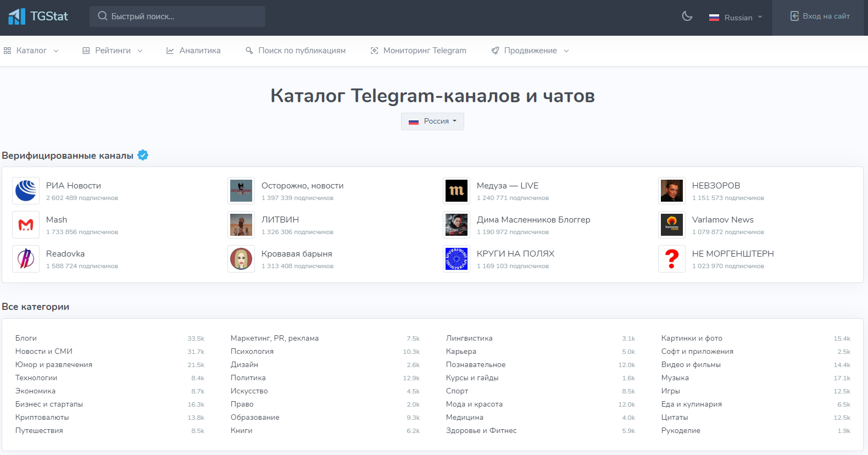Click the Рейтинги chart icon
The width and height of the screenshot is (868, 455).
pyautogui.click(x=86, y=51)
